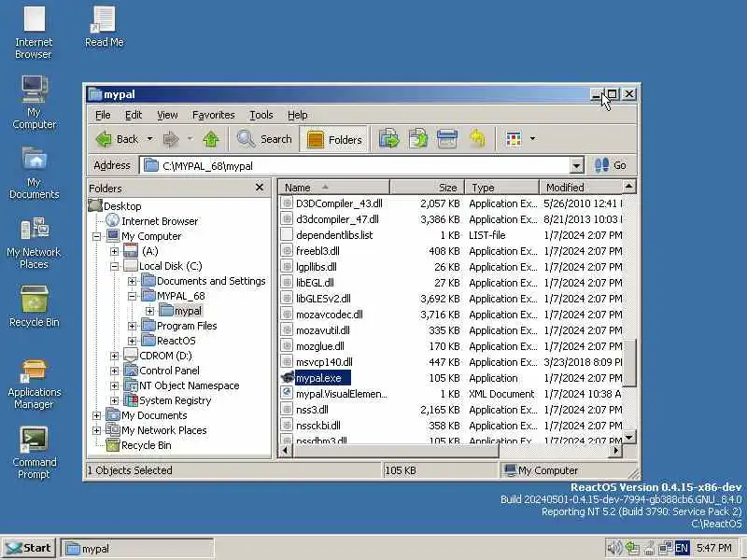The height and width of the screenshot is (560, 747).
Task: Click the volume tray icon
Action: pos(614,548)
